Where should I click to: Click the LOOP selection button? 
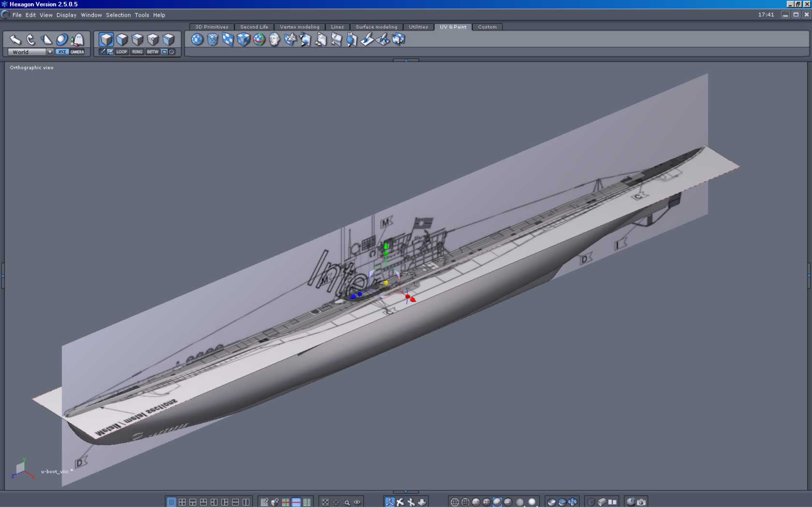[122, 52]
